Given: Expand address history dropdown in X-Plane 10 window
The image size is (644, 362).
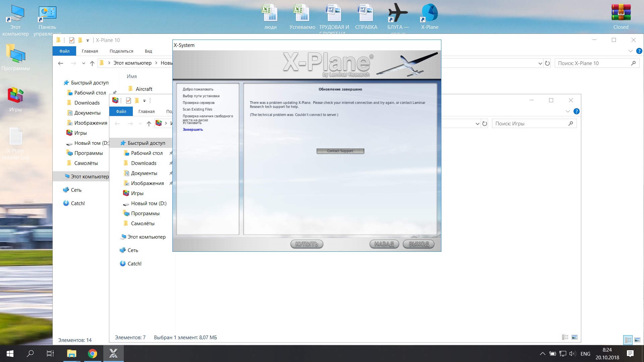Looking at the screenshot, I should [x=540, y=63].
